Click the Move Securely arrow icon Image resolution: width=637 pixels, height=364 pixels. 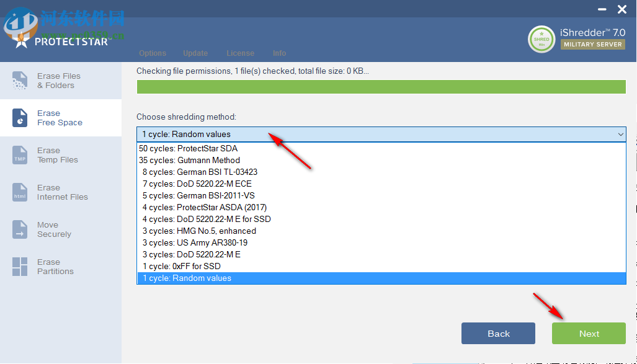pos(19,229)
